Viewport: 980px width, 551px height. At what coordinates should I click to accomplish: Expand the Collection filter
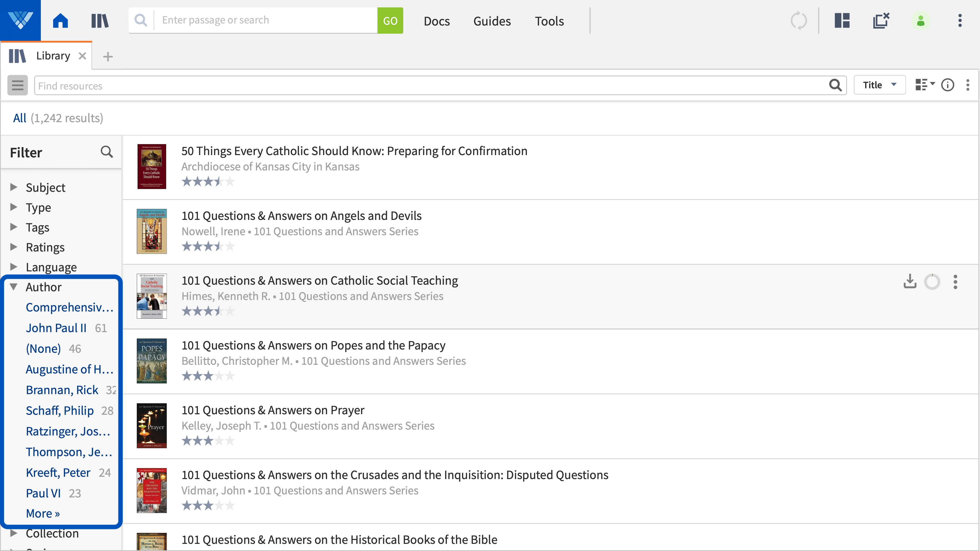pyautogui.click(x=14, y=533)
